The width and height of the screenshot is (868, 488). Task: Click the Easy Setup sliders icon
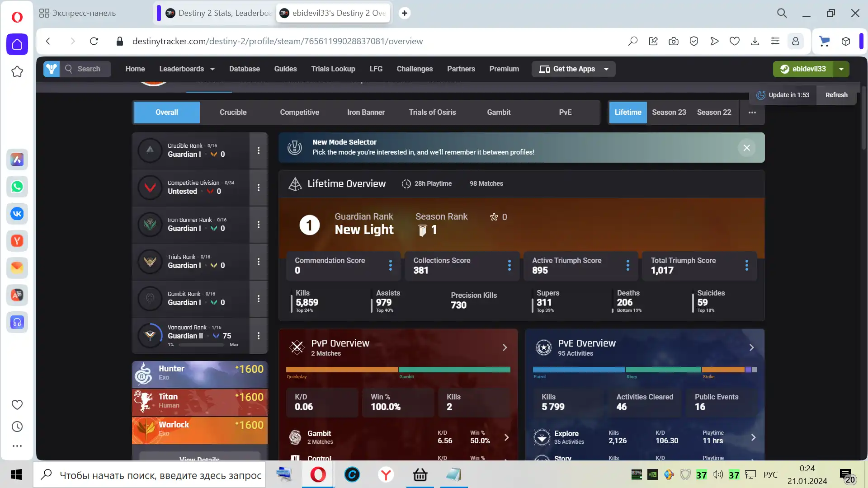(775, 41)
